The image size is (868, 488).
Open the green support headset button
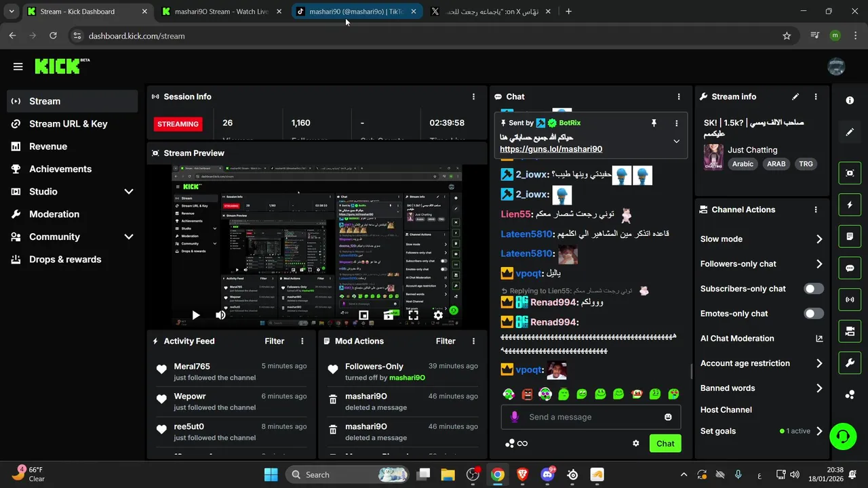coord(843,435)
